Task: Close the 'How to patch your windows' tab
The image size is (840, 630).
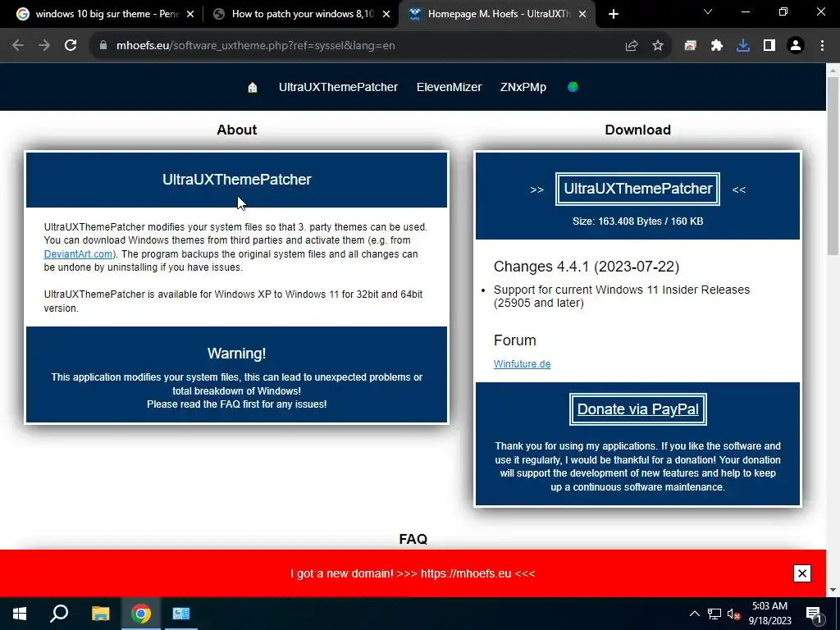Action: coord(386,15)
